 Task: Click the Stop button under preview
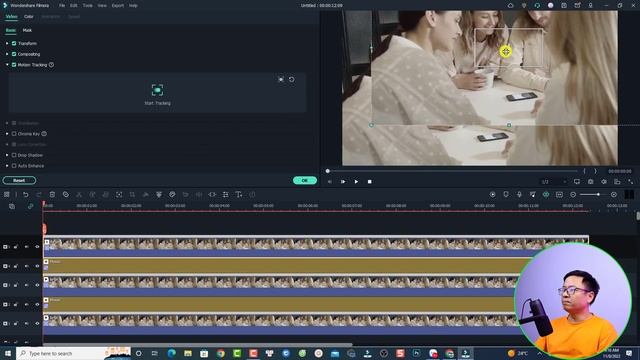[370, 182]
